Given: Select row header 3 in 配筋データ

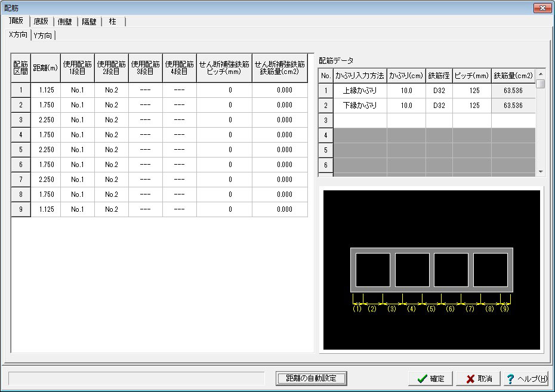Looking at the screenshot, I should click(x=326, y=121).
